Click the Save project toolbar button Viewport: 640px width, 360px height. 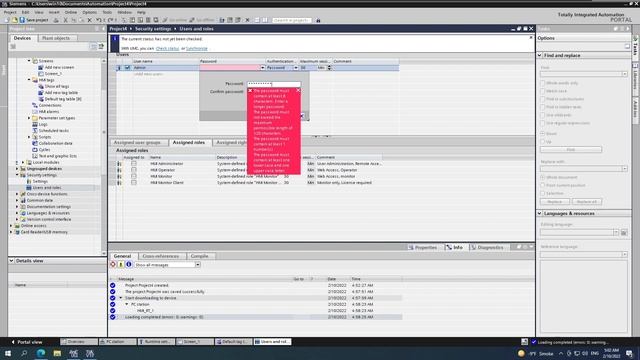tap(34, 20)
